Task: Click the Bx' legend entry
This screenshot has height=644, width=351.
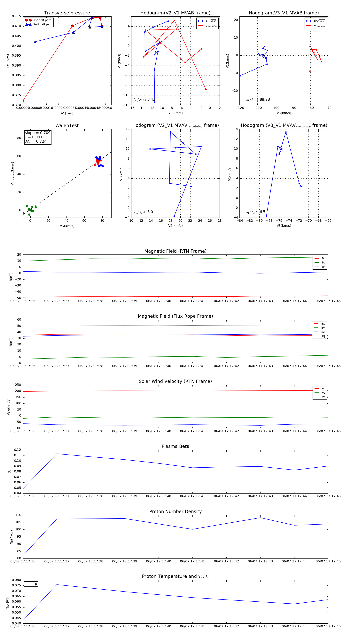Action: pyautogui.click(x=320, y=324)
